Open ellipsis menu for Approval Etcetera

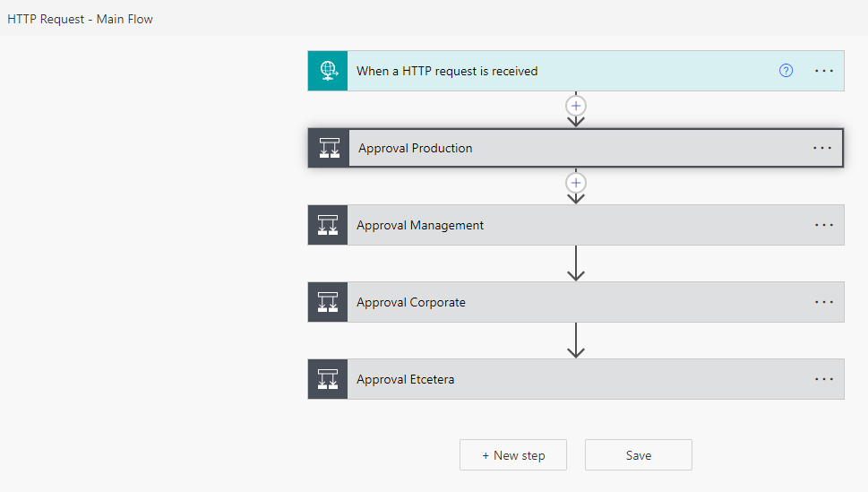pos(824,379)
